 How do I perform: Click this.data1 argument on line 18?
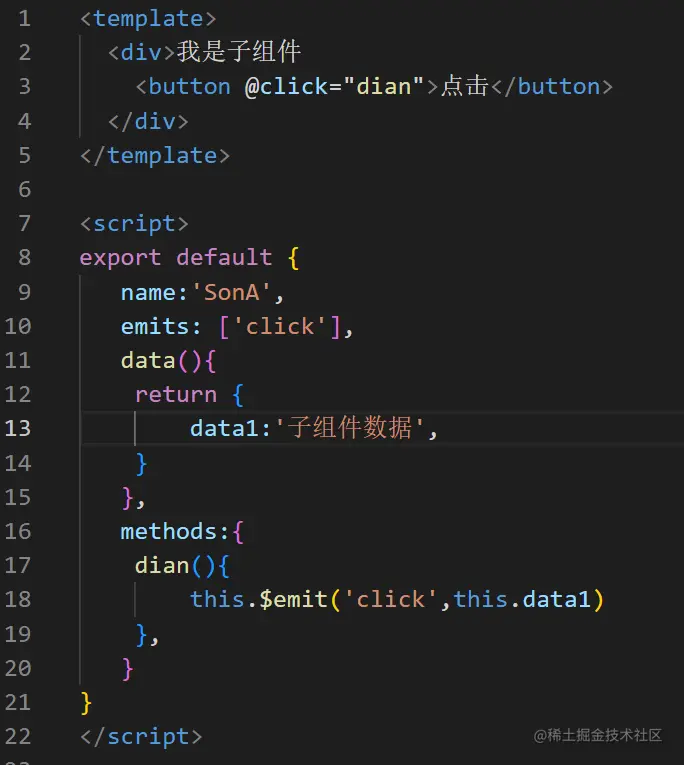click(x=522, y=600)
